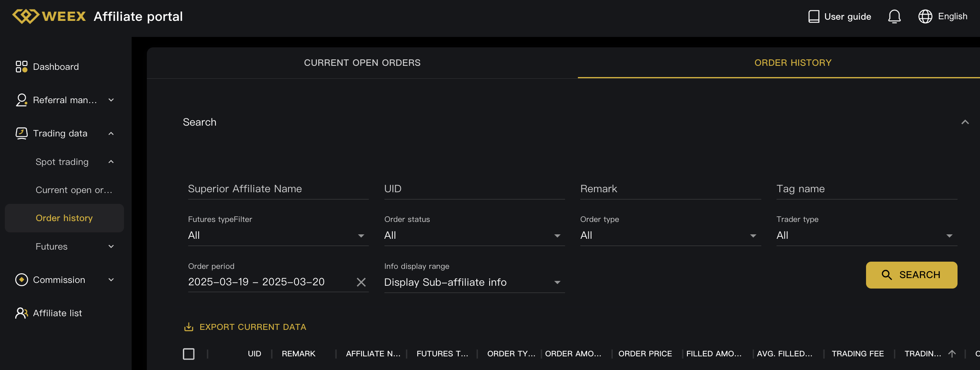Image resolution: width=980 pixels, height=370 pixels.
Task: Switch to Current Open Orders tab
Action: [362, 63]
